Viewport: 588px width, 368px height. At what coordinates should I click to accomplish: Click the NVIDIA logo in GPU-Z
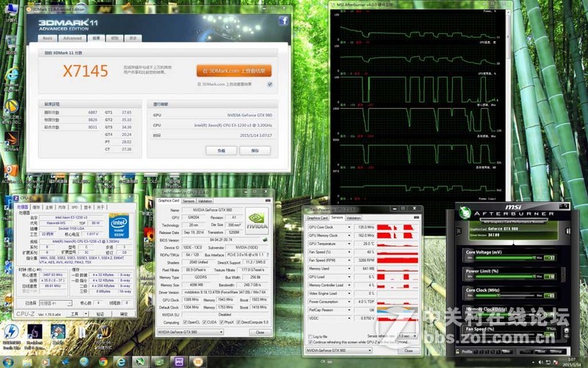coord(257,221)
